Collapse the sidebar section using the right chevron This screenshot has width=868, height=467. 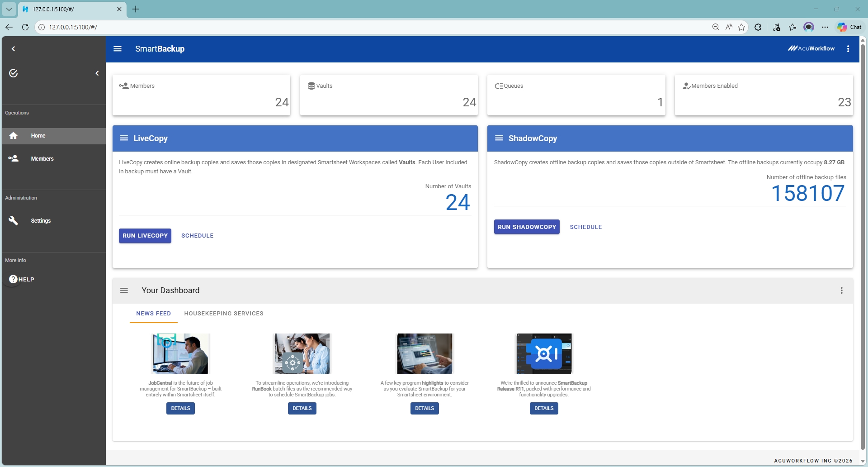pos(97,73)
